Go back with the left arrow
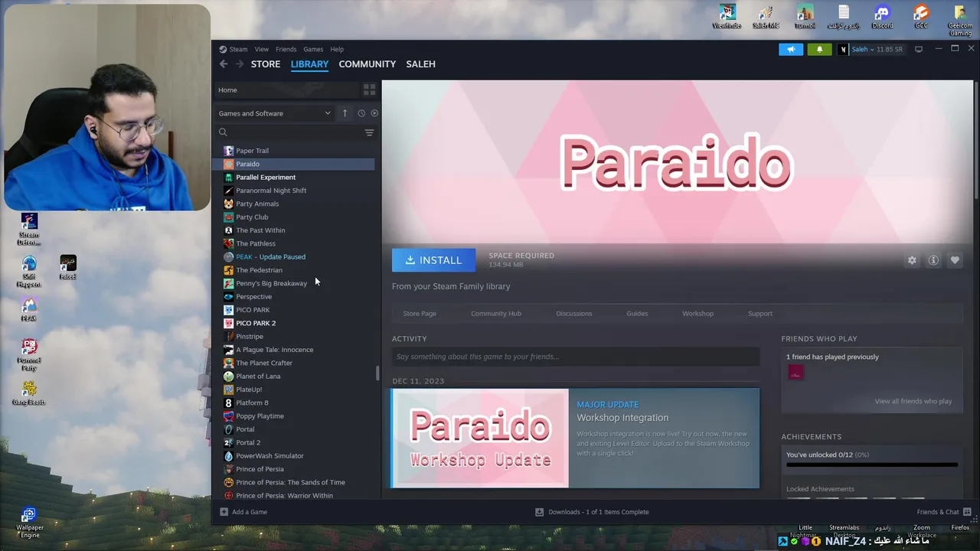980x551 pixels. (223, 64)
